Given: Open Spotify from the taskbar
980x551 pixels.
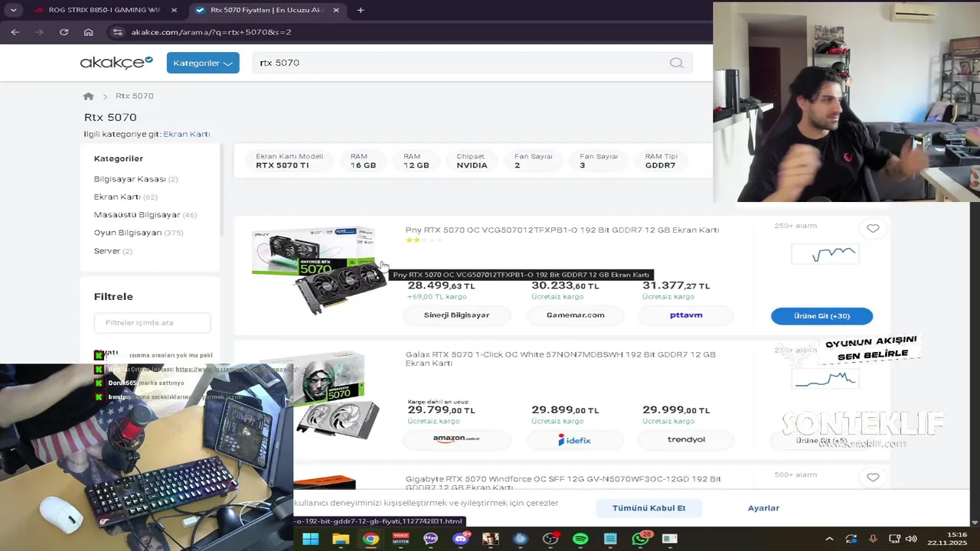Looking at the screenshot, I should (x=580, y=539).
